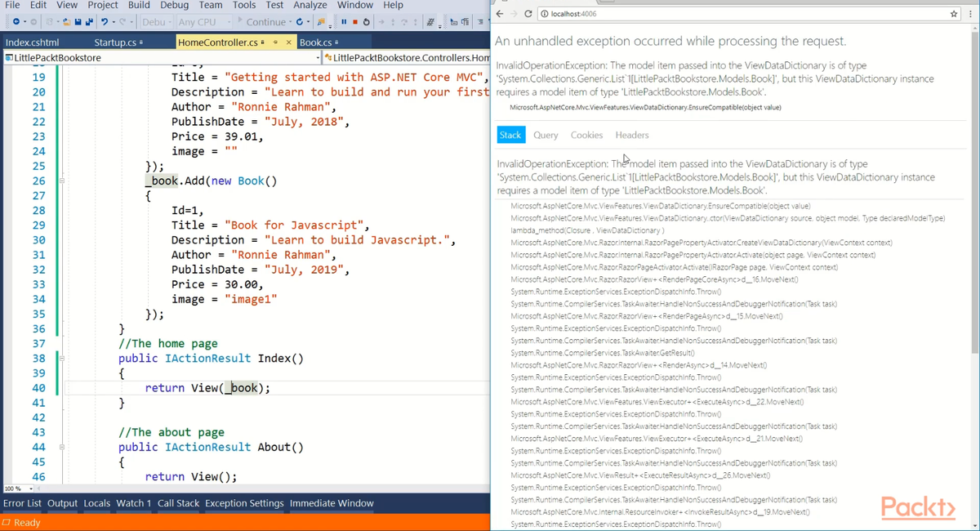Viewport: 980px width, 531px height.
Task: Select the Query tab on error page
Action: click(546, 135)
